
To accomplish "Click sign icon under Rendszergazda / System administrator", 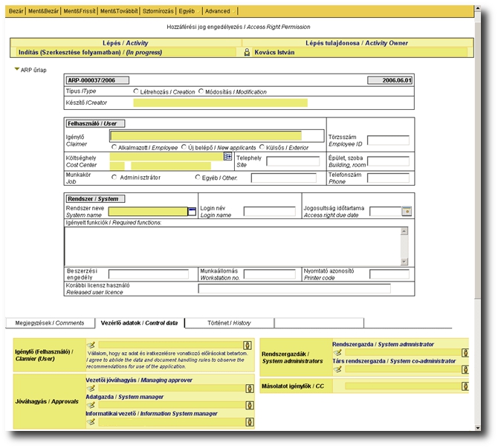I will (337, 352).
